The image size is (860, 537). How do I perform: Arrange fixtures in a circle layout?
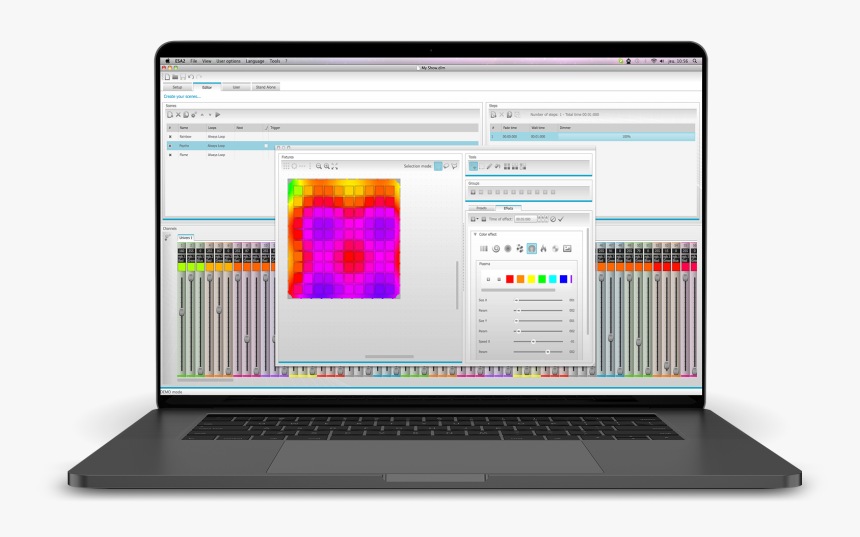tap(294, 166)
